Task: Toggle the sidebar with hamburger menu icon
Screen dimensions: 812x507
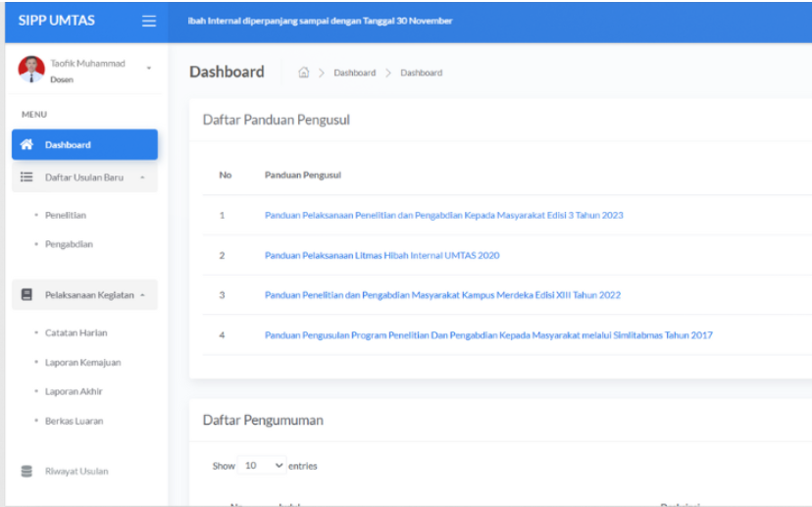Action: point(149,21)
